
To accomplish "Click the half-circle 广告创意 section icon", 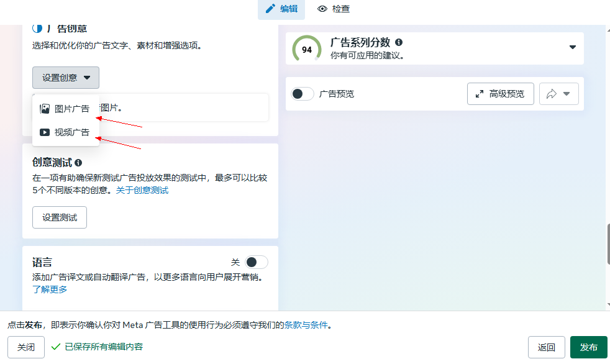I will pos(37,28).
